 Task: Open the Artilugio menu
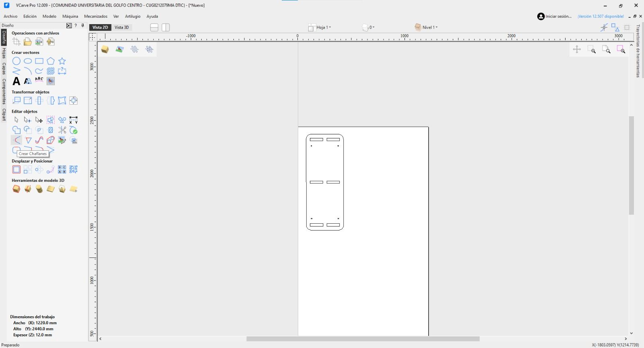coord(133,16)
